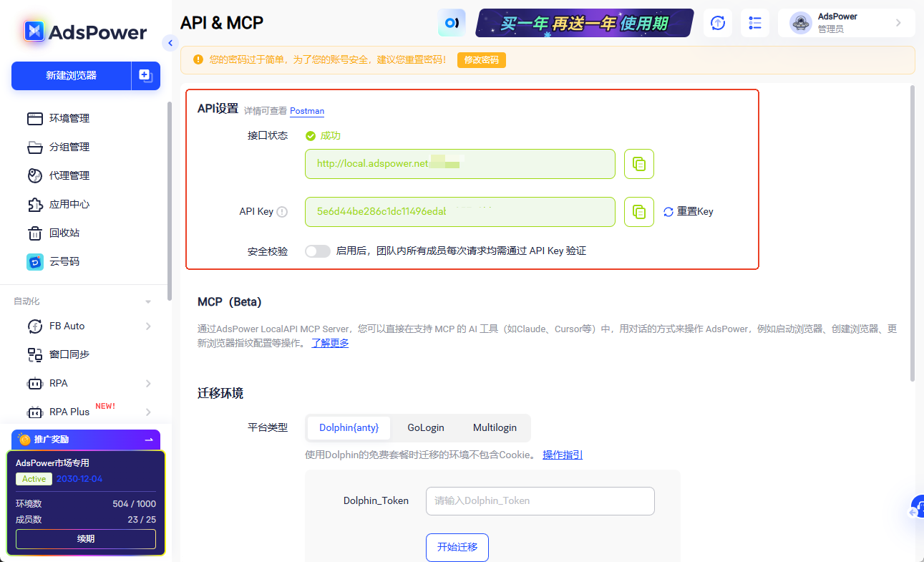This screenshot has width=924, height=562.
Task: Open the 环境管理 panel in sidebar
Action: [65, 118]
